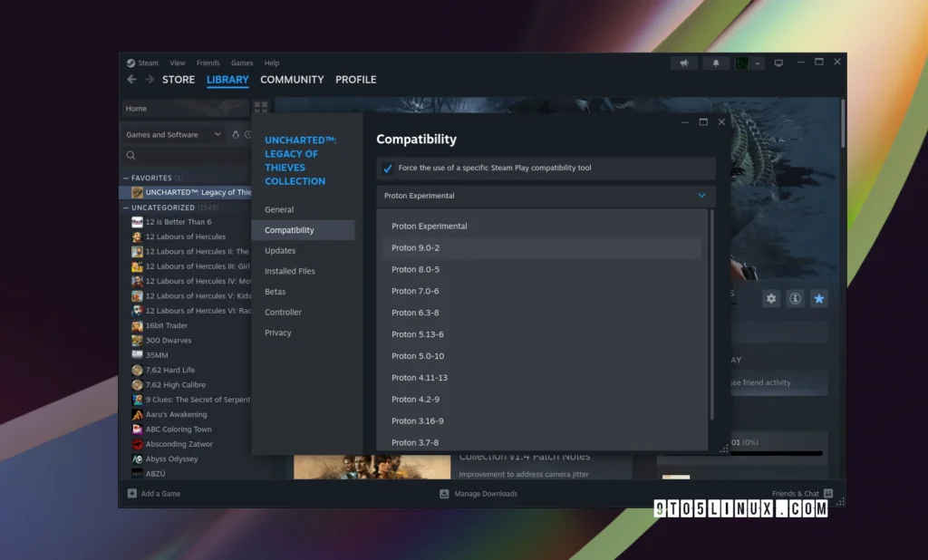928x560 pixels.
Task: Select Proton 5.13-6 from the list
Action: click(542, 334)
